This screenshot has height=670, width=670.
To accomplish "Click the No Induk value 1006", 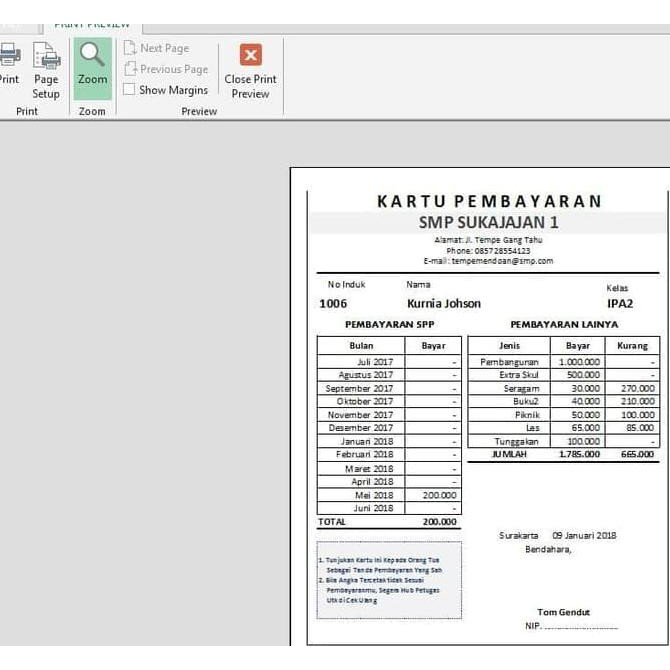I will click(333, 303).
